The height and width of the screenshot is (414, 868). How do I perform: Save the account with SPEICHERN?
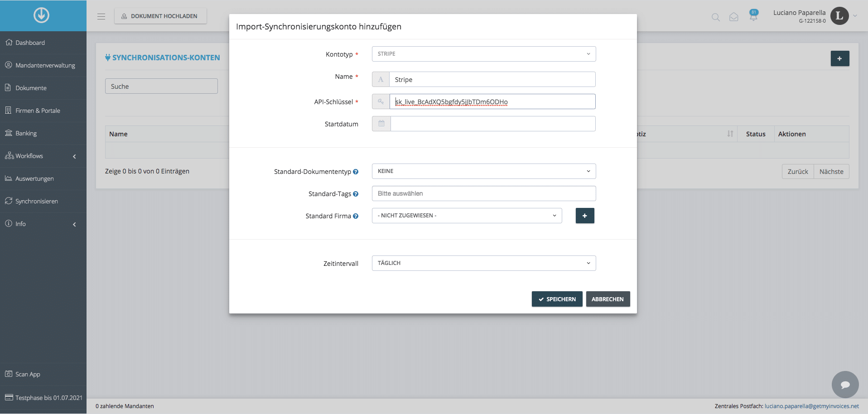tap(557, 299)
